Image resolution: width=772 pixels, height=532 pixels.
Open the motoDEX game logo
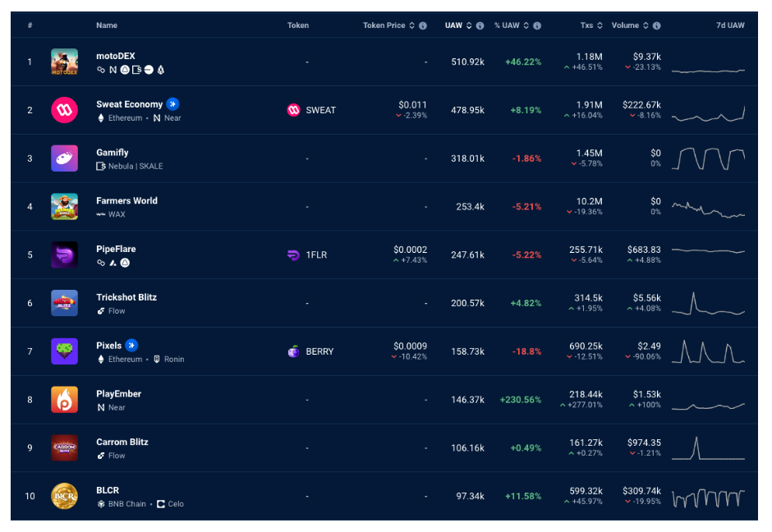pos(65,62)
